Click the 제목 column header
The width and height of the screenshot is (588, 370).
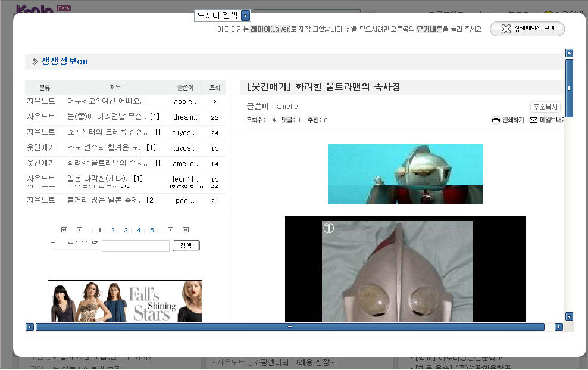pyautogui.click(x=115, y=88)
